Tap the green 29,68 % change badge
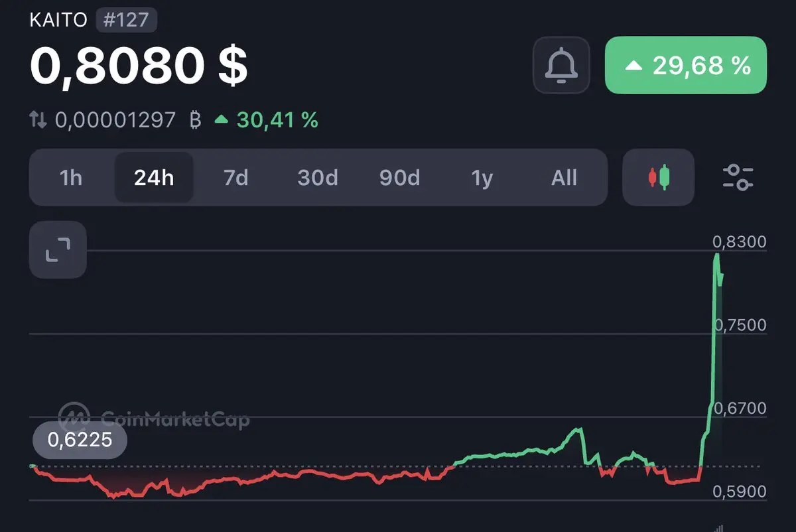Viewport: 796px width, 532px height. [x=686, y=65]
